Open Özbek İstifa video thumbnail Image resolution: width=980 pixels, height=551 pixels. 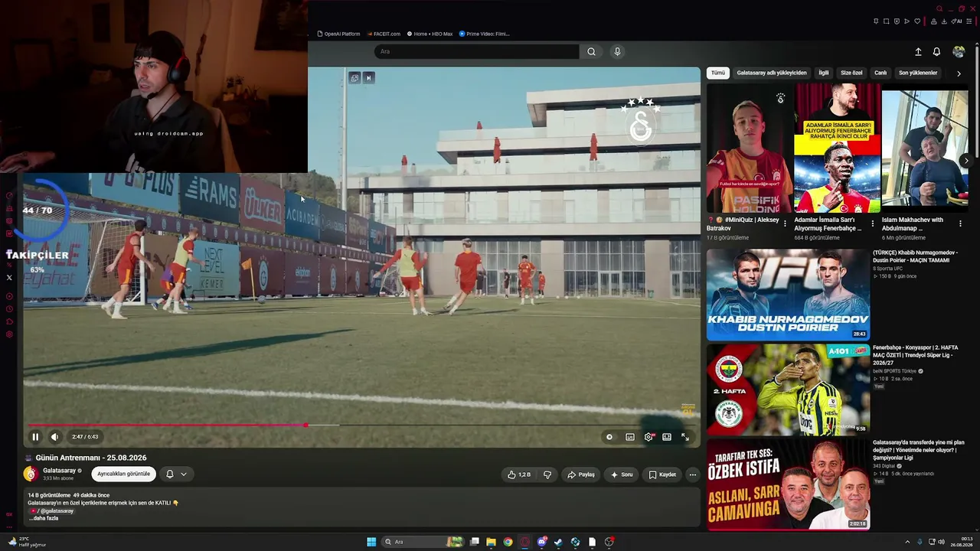pos(788,484)
